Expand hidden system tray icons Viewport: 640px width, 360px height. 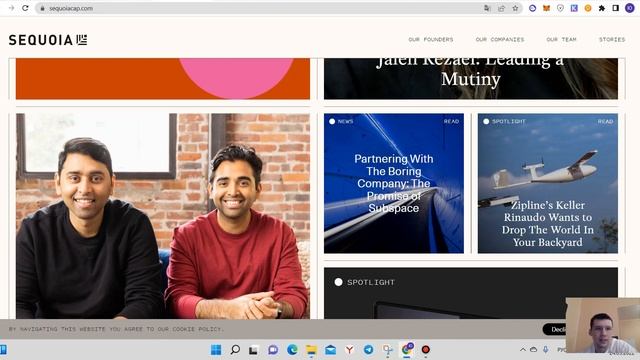[523, 350]
